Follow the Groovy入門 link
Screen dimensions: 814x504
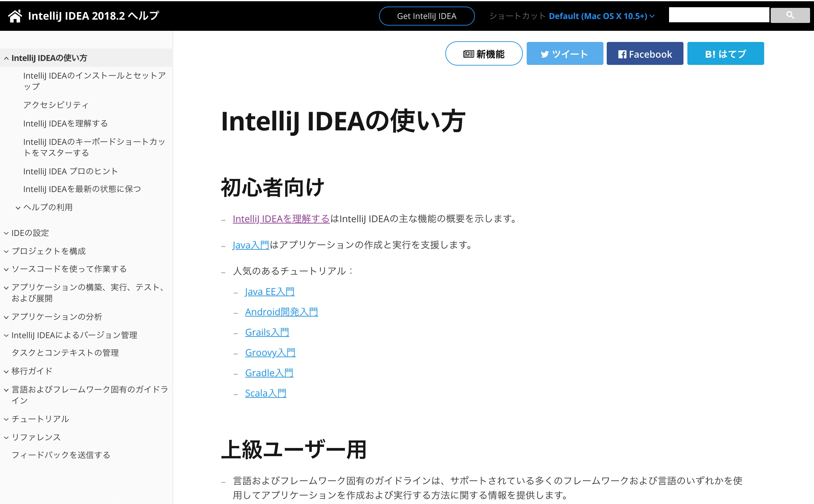270,353
